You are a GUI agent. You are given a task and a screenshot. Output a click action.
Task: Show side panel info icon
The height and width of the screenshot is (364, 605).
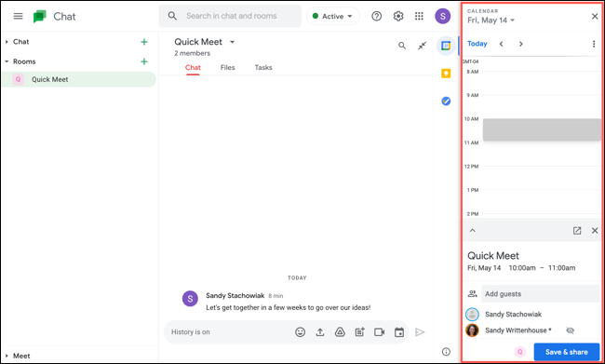pos(446,352)
